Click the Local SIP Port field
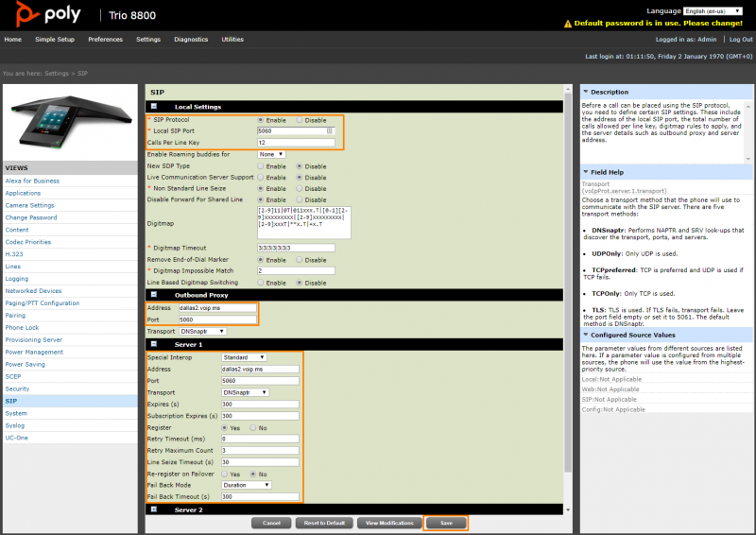The height and width of the screenshot is (535, 756). [x=296, y=130]
